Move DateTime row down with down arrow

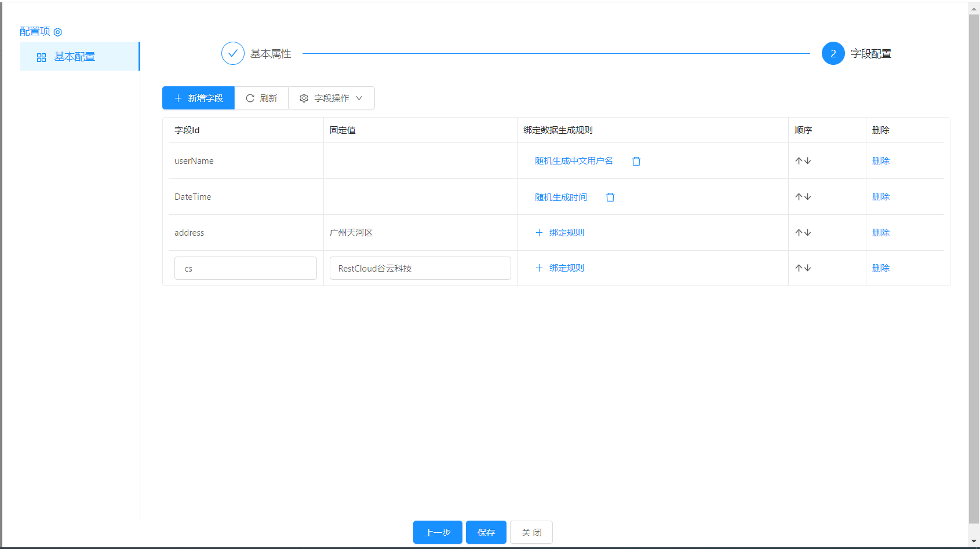pyautogui.click(x=808, y=197)
